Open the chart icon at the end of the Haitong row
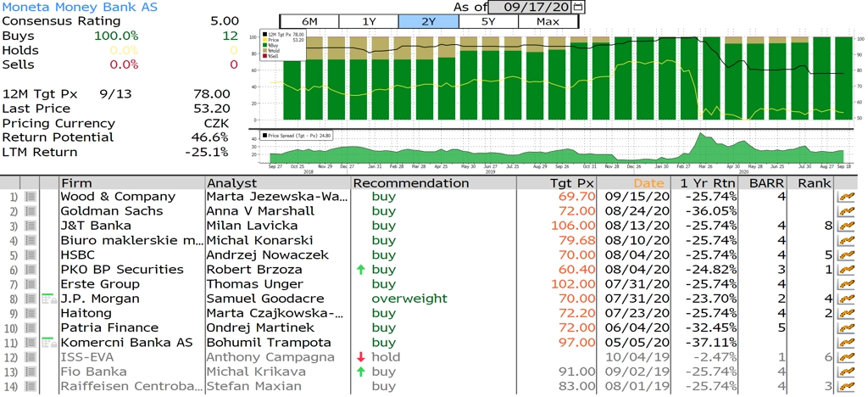 coord(846,313)
